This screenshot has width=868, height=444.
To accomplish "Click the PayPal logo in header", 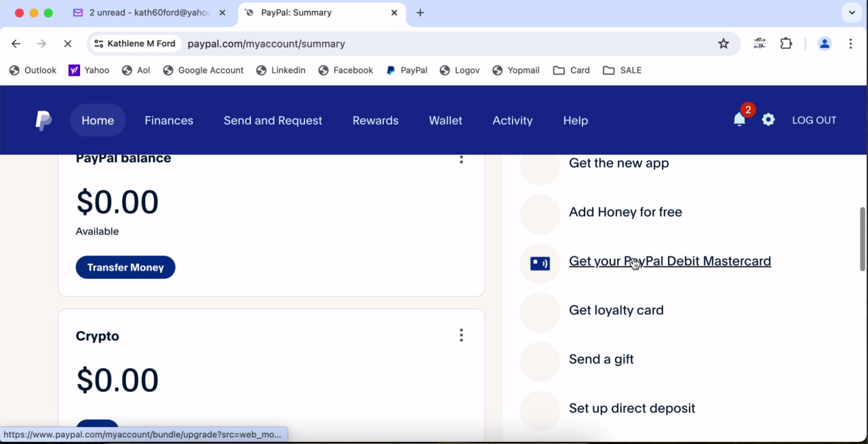I will point(43,121).
